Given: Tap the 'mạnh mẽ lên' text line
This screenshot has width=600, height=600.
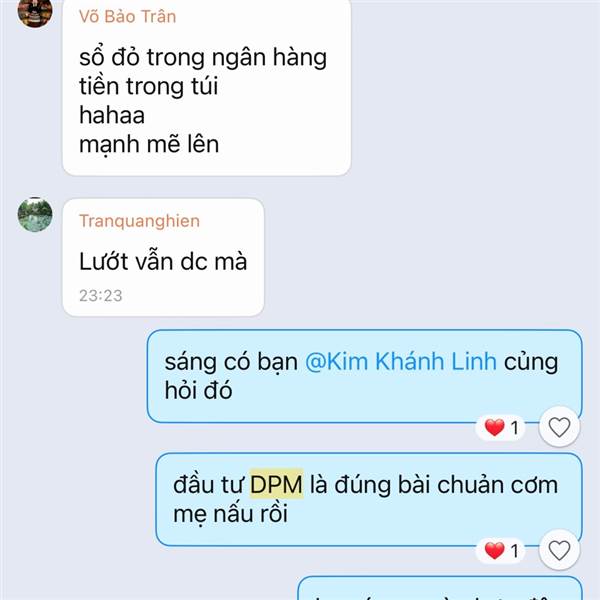Looking at the screenshot, I should (x=149, y=145).
